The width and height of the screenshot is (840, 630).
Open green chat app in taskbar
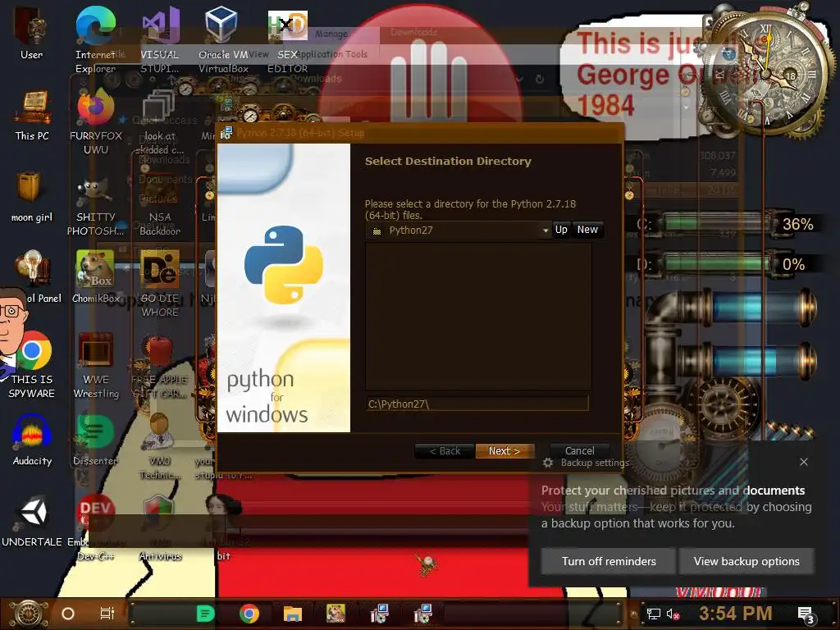[205, 614]
